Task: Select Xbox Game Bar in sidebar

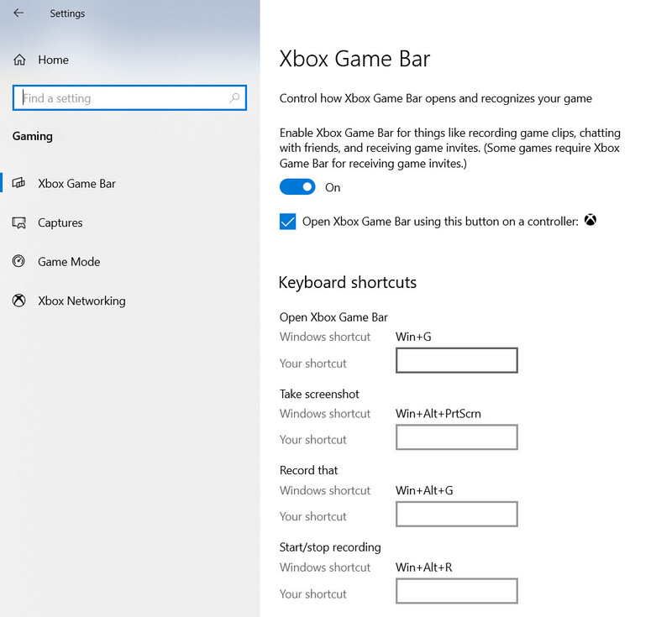Action: pyautogui.click(x=77, y=184)
